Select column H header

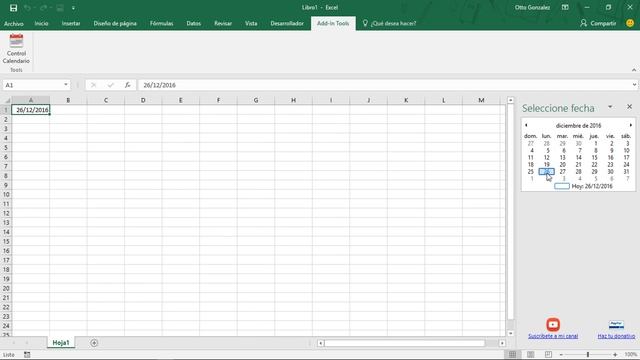pyautogui.click(x=293, y=100)
